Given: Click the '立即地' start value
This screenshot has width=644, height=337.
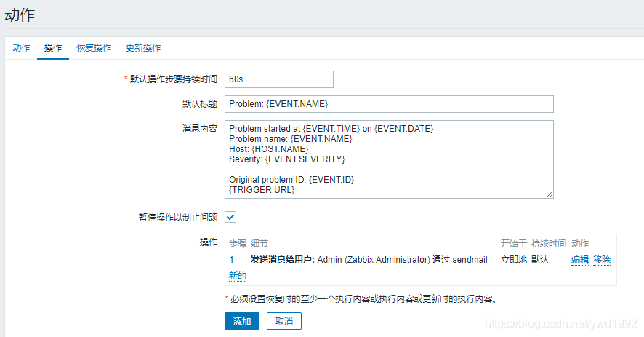Looking at the screenshot, I should point(514,260).
